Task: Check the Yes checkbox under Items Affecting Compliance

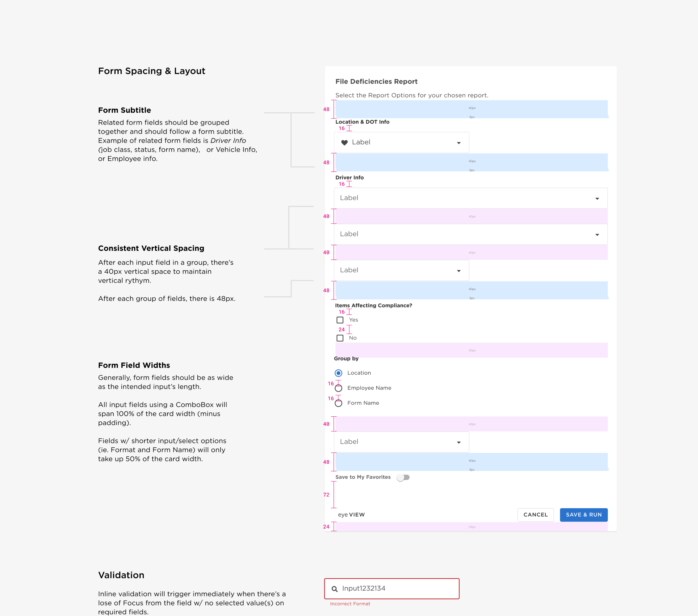Action: tap(340, 320)
